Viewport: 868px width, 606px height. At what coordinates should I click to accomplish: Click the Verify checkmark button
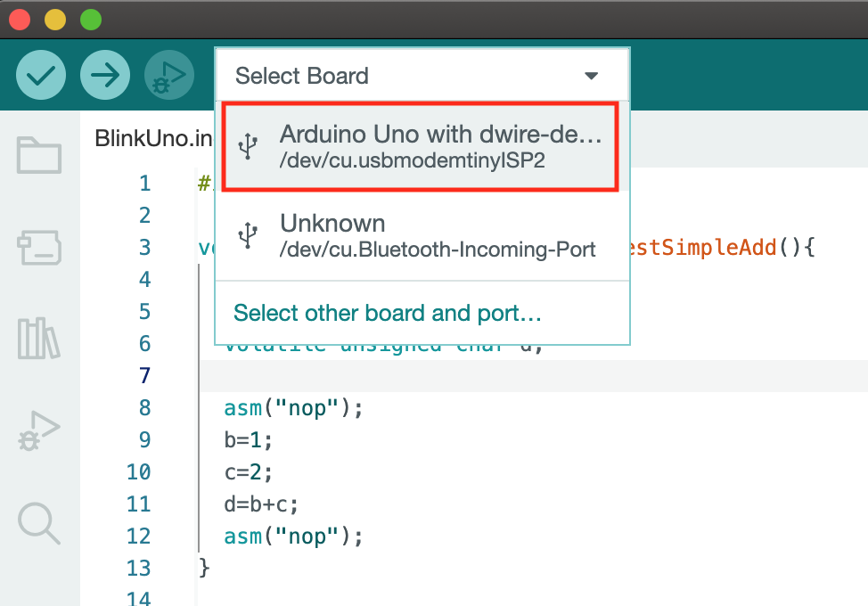pyautogui.click(x=41, y=75)
